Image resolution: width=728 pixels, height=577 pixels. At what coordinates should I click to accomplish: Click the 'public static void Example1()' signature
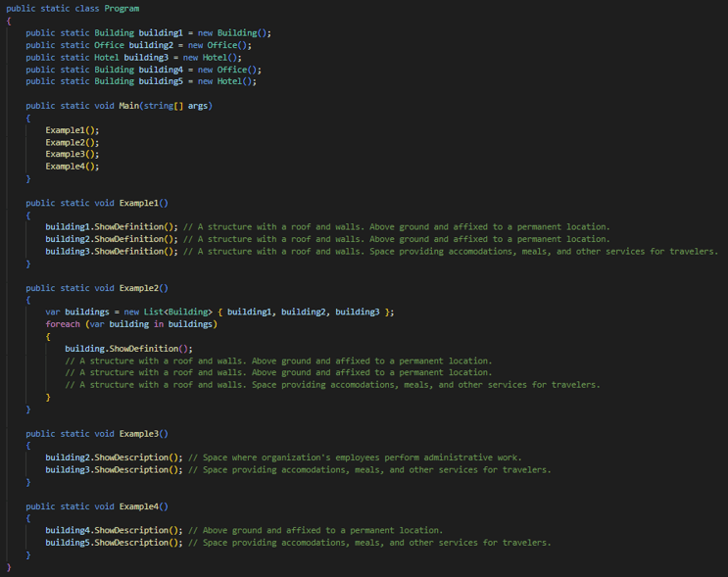[97, 203]
